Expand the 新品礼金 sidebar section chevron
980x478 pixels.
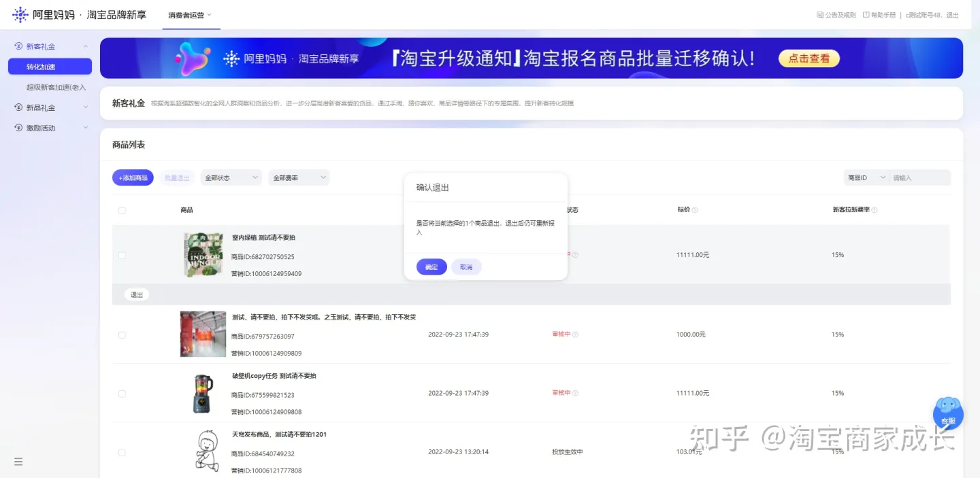(x=85, y=107)
